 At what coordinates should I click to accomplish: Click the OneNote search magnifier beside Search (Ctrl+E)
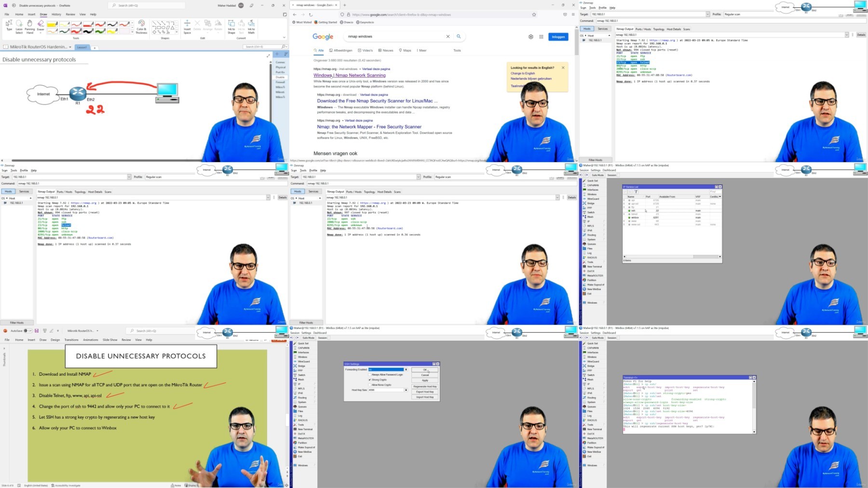point(283,47)
